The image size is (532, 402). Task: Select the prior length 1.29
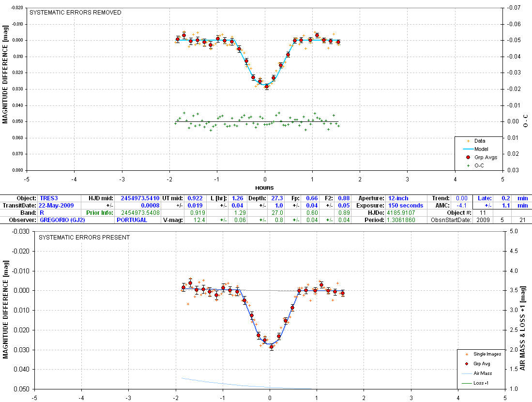coord(240,212)
